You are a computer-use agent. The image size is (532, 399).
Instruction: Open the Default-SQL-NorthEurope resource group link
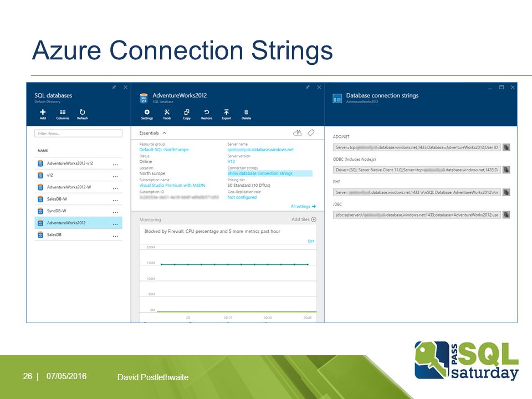[x=164, y=150]
